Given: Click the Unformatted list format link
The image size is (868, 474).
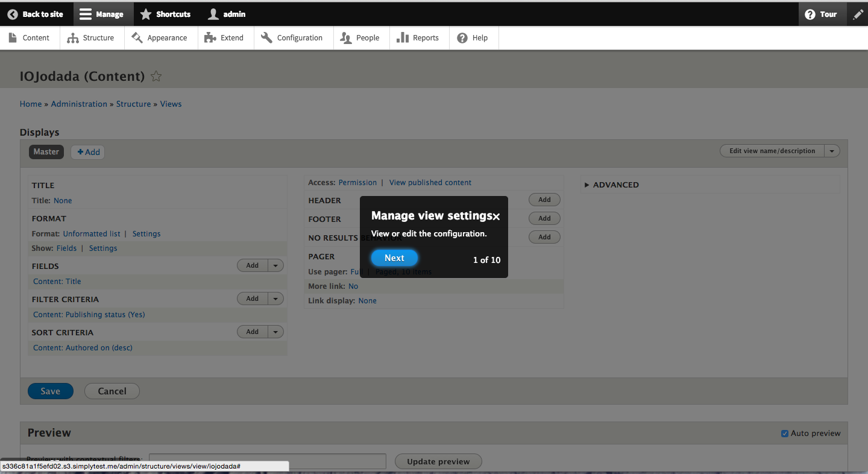Looking at the screenshot, I should 92,234.
